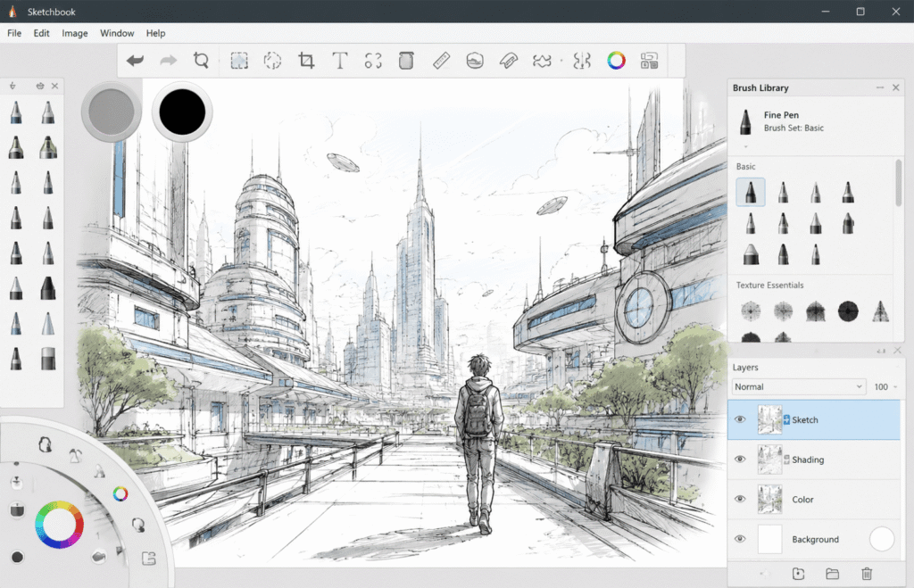Close the Layers panel with its X
The width and height of the screenshot is (914, 588).
898,351
